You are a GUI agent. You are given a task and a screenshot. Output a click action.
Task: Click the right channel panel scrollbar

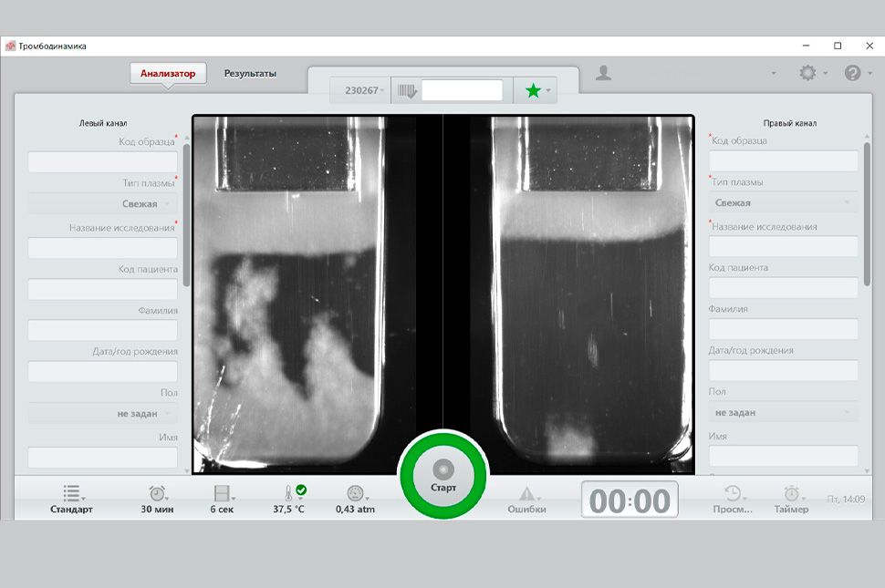[867, 210]
